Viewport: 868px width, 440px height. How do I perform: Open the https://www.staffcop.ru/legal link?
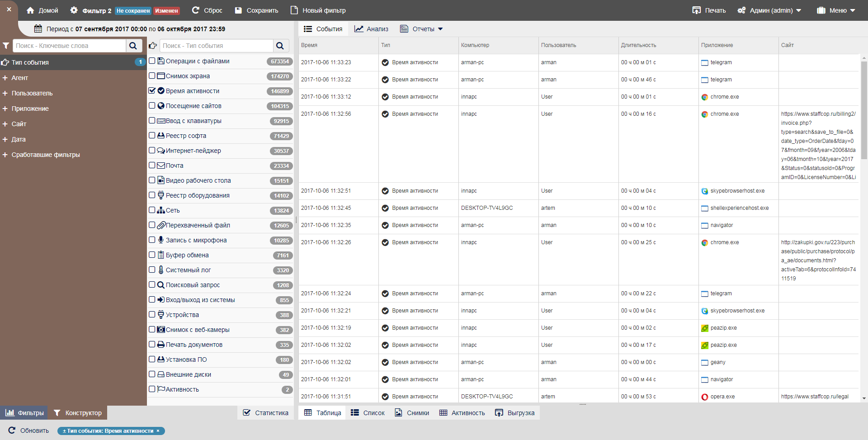tap(815, 397)
